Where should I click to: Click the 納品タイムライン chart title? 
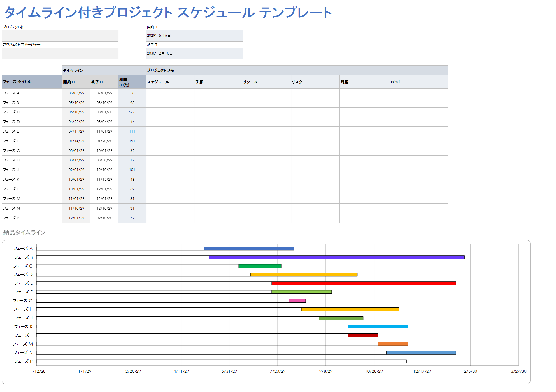tap(24, 233)
